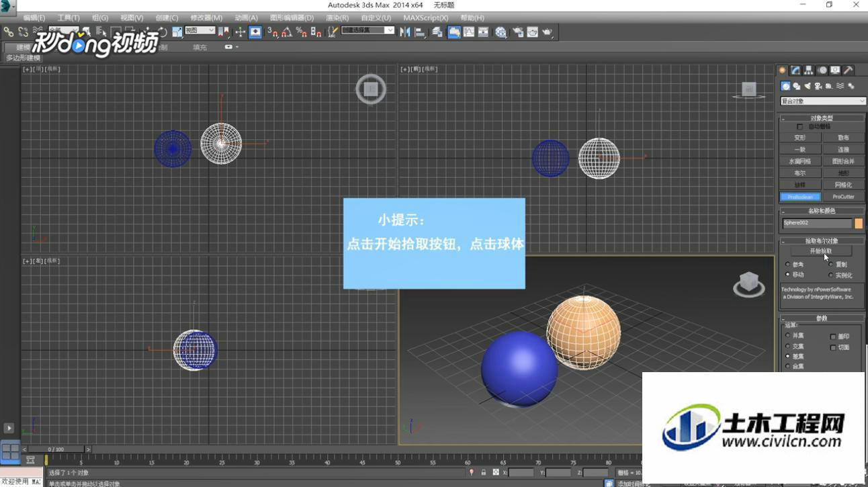Select the 复制 radio option
Viewport: 868px width, 487px height.
click(831, 264)
